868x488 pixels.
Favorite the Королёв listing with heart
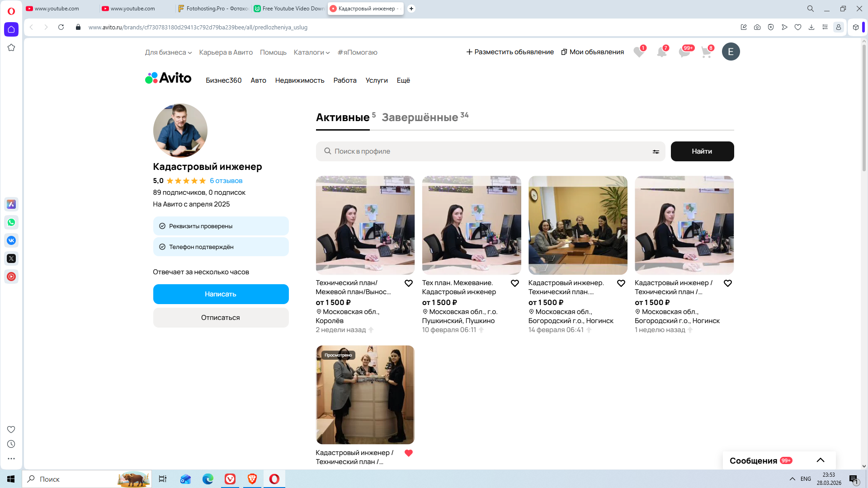pos(409,283)
